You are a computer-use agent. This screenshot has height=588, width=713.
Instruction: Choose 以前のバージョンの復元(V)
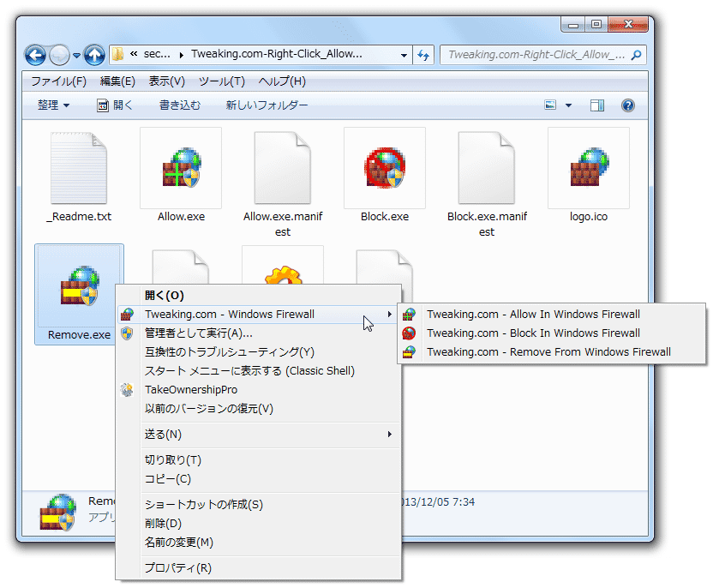pyautogui.click(x=258, y=408)
